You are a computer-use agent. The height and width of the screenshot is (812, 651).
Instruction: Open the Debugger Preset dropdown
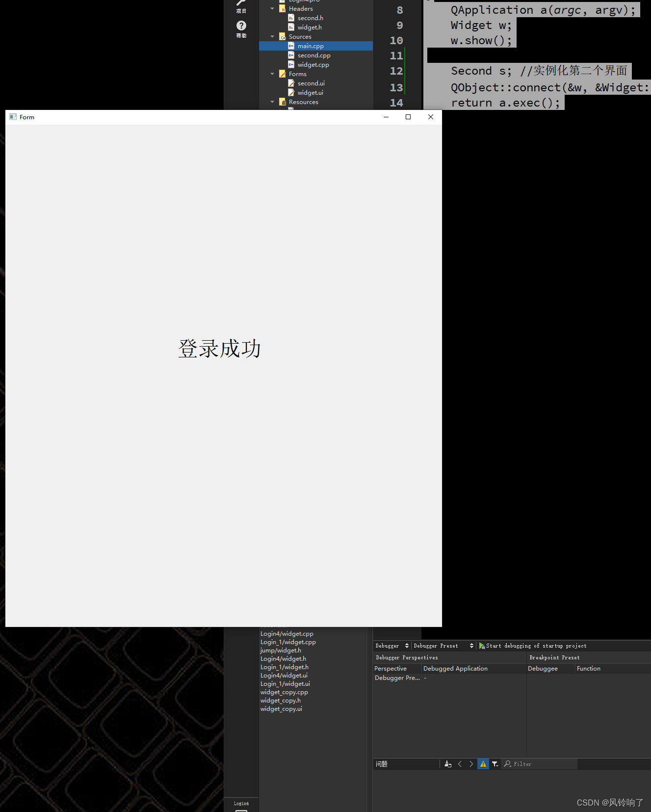[443, 646]
